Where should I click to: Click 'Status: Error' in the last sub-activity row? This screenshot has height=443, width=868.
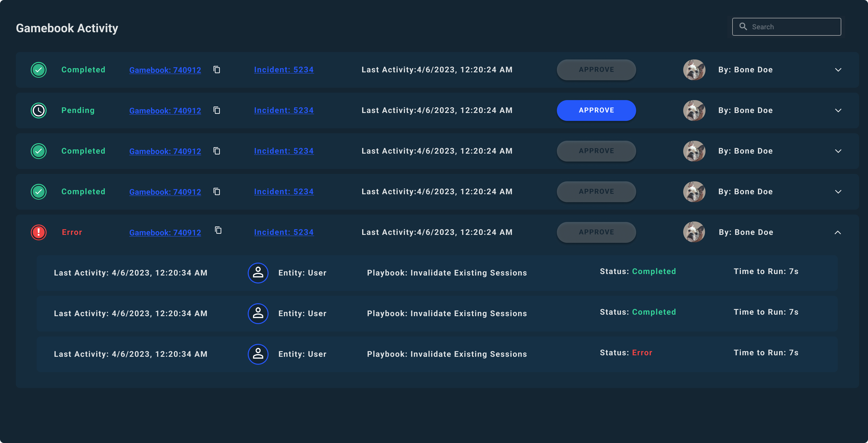point(626,353)
